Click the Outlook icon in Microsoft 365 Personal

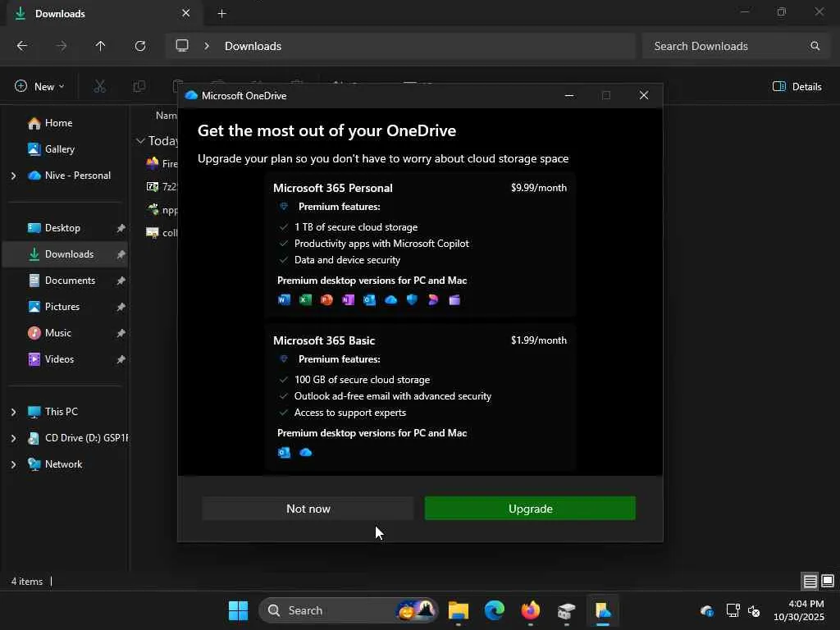pyautogui.click(x=370, y=299)
